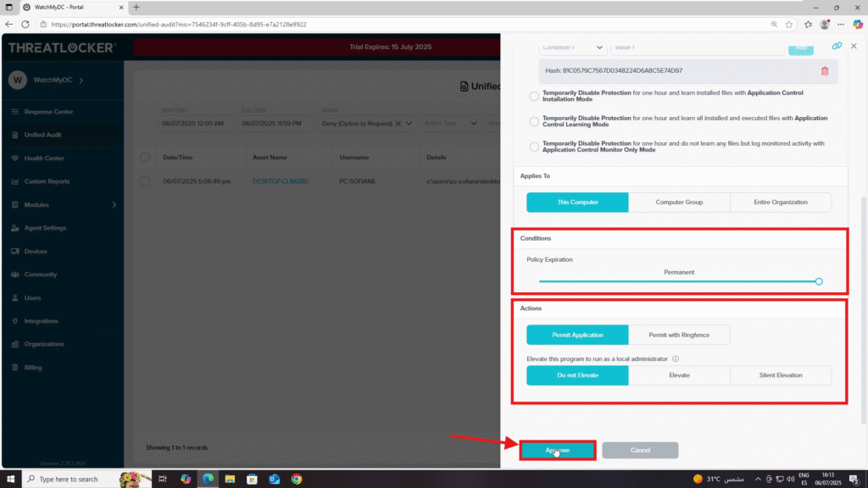Click the PC-SOFIANE username cell
This screenshot has width=868, height=488.
click(x=357, y=181)
